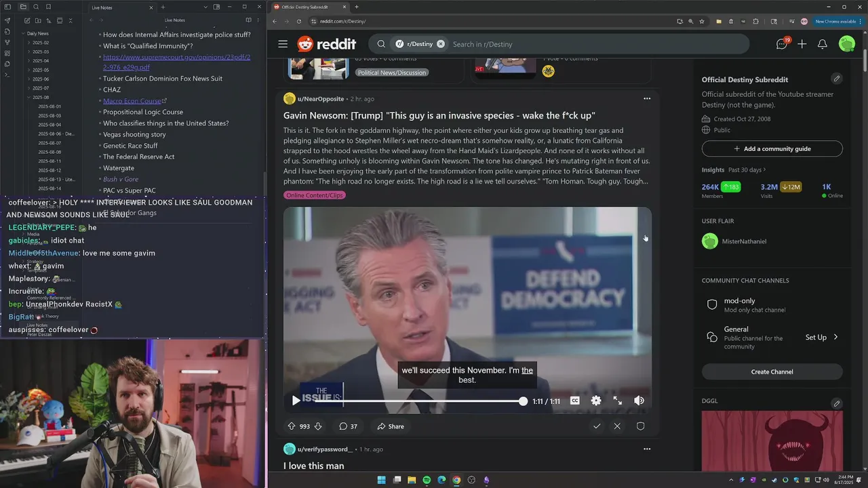The width and height of the screenshot is (868, 488).
Task: Select the Official Destiny Subreddit tab
Action: (311, 7)
